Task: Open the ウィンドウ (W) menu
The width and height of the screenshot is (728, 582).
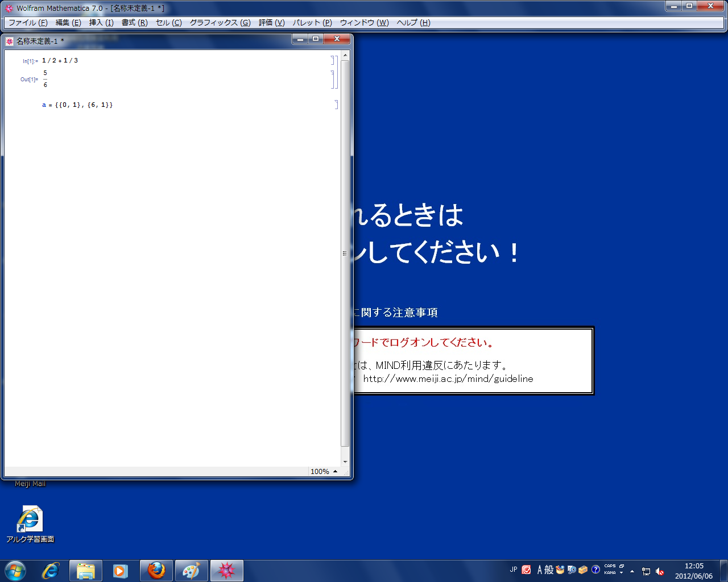Action: (x=364, y=23)
